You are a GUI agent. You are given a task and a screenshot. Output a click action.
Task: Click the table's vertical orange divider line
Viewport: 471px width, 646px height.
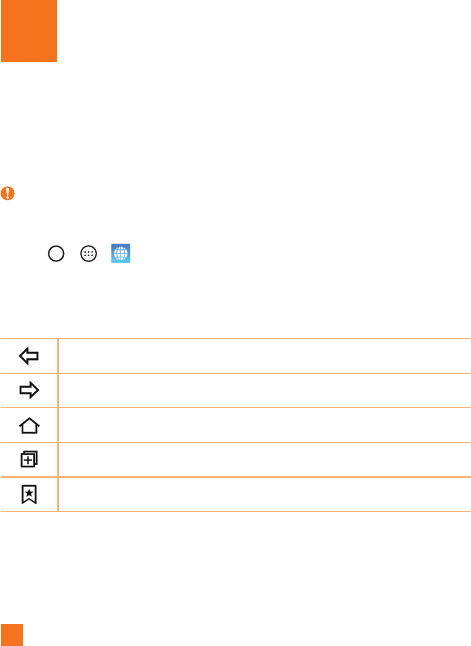[x=58, y=425]
